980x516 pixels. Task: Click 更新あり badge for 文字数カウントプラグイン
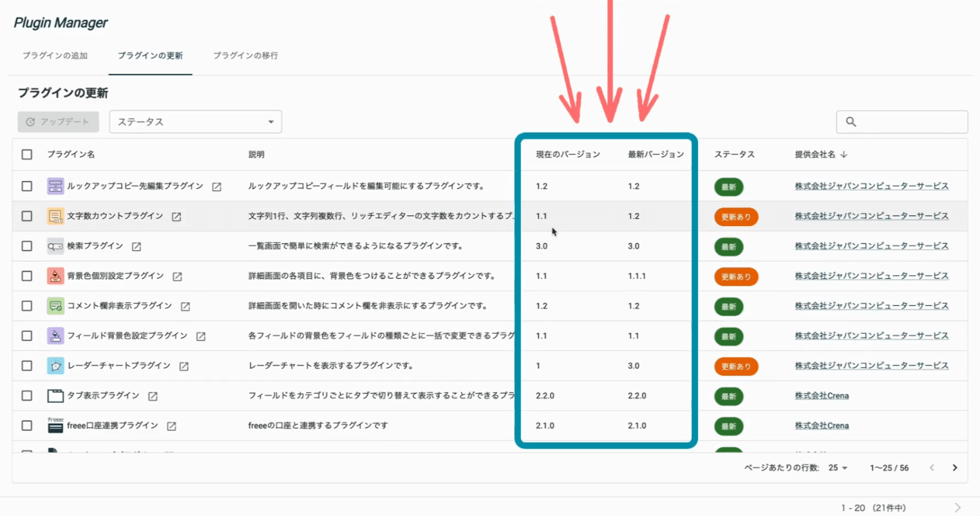(736, 217)
